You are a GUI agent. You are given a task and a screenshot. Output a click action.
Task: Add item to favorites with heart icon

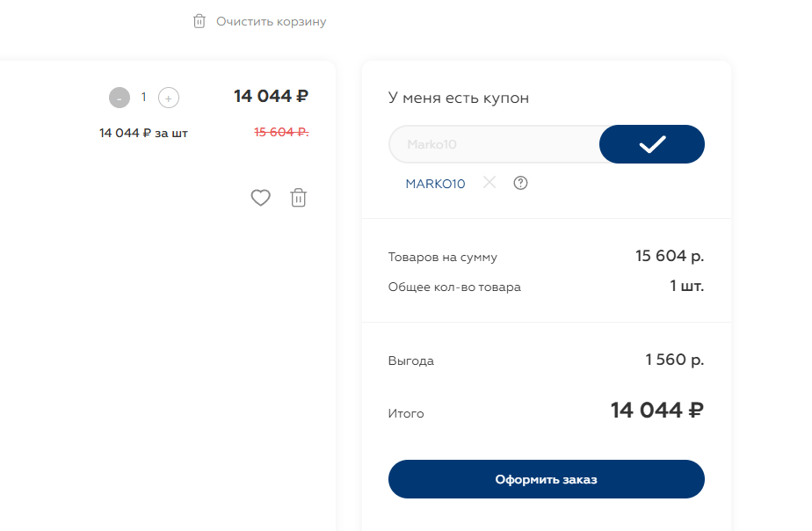[x=261, y=198]
